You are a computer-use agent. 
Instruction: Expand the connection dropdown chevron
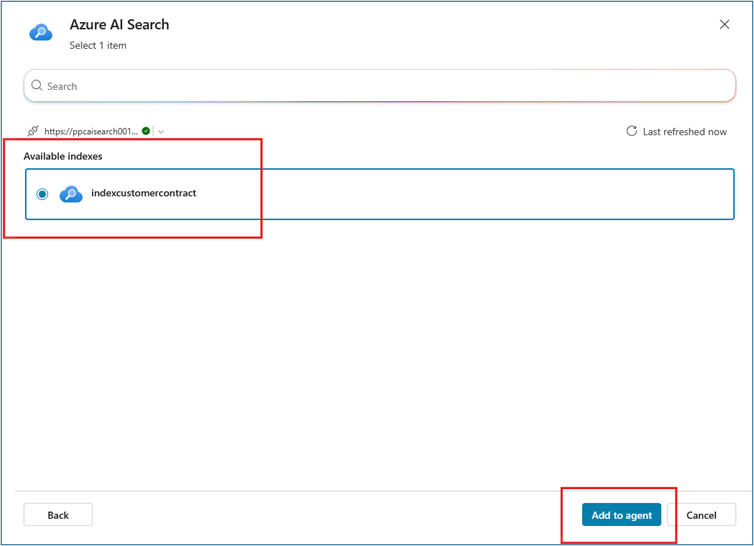(161, 131)
